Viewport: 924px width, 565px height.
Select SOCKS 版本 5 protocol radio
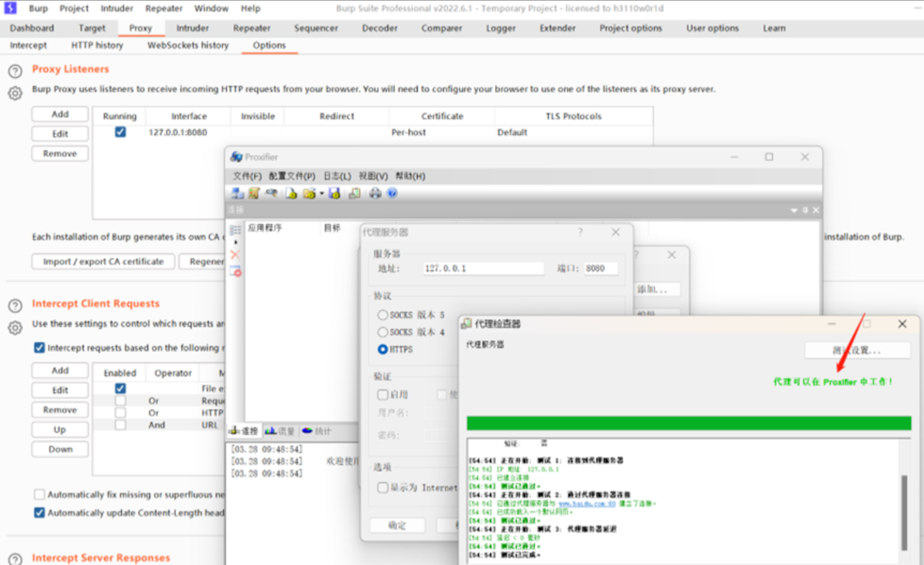coord(383,315)
